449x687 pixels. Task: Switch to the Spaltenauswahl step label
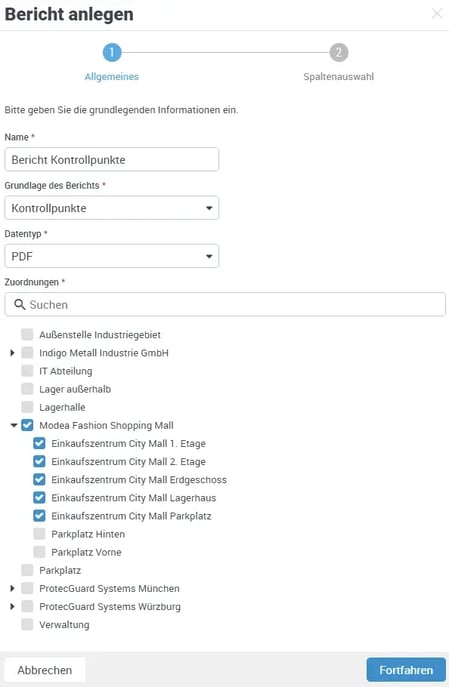(x=339, y=77)
